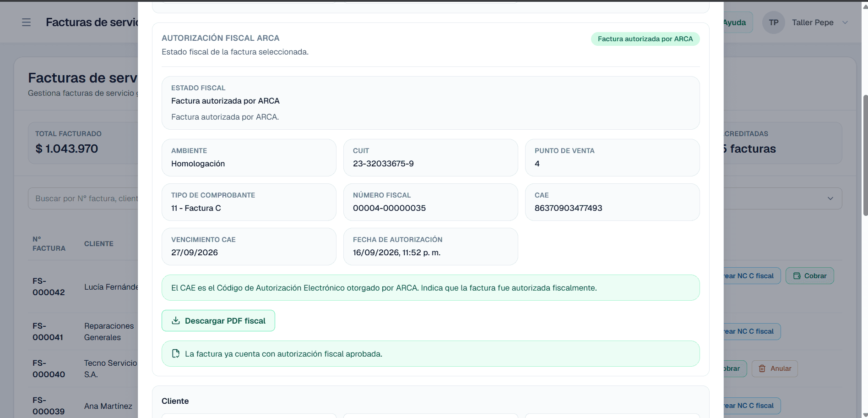Viewport: 868px width, 418px height.
Task: Focus the invoice search field
Action: [x=83, y=198]
